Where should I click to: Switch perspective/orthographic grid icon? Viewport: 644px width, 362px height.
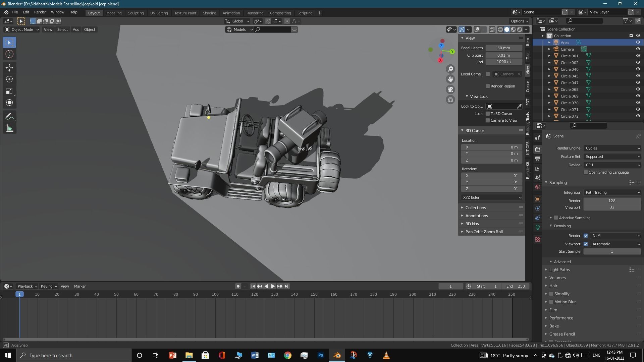tap(450, 100)
